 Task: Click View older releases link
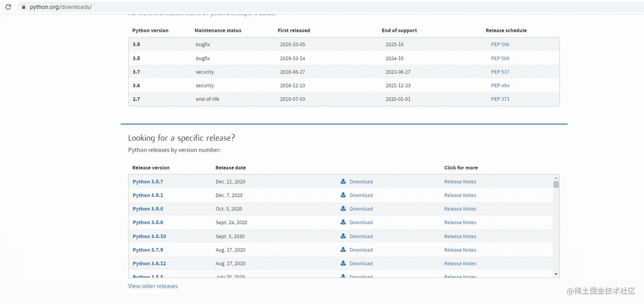click(153, 286)
